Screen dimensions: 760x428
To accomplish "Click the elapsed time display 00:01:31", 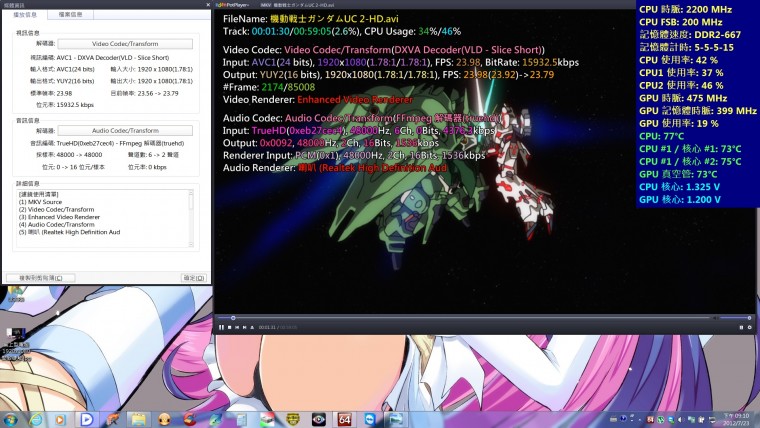I will pyautogui.click(x=267, y=328).
